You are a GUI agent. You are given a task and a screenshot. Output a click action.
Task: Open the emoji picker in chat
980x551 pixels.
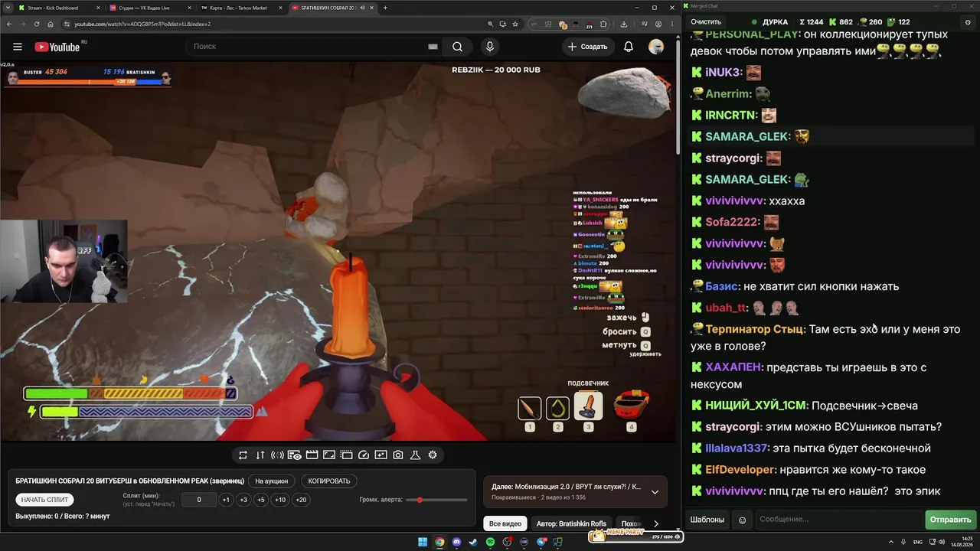[x=742, y=520]
